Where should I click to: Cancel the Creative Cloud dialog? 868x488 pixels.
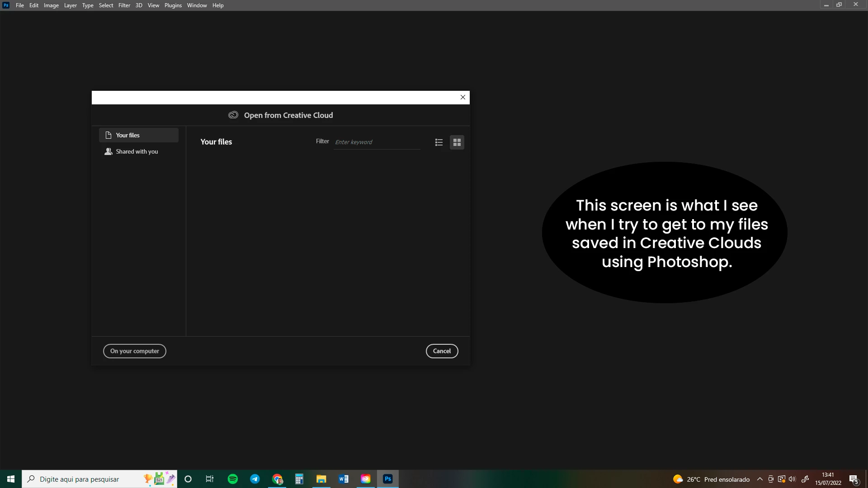(x=442, y=351)
